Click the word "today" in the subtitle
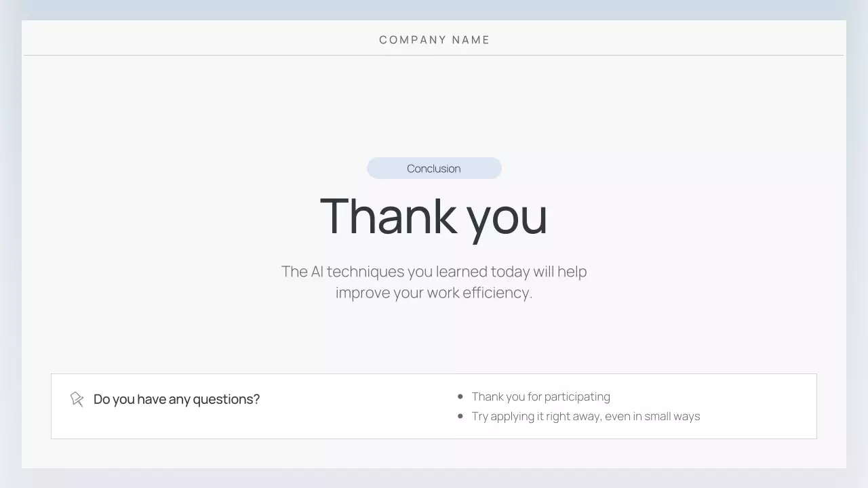 [x=510, y=272]
